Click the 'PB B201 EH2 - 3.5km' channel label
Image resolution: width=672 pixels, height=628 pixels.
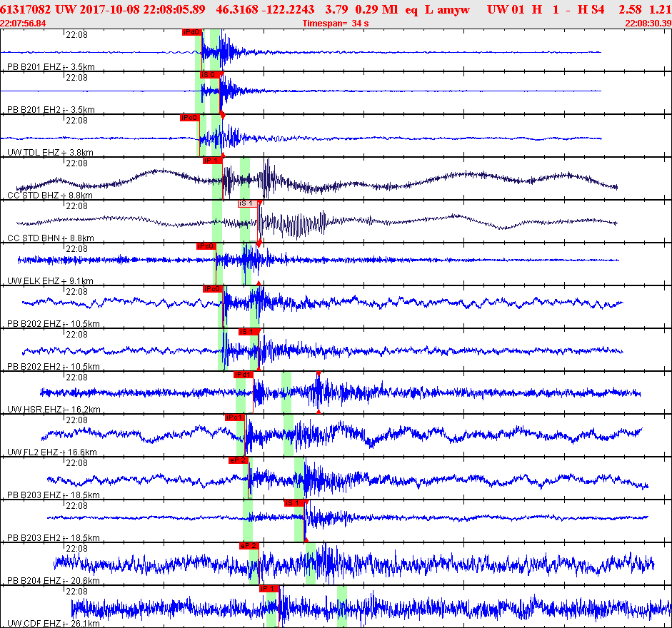(x=51, y=110)
